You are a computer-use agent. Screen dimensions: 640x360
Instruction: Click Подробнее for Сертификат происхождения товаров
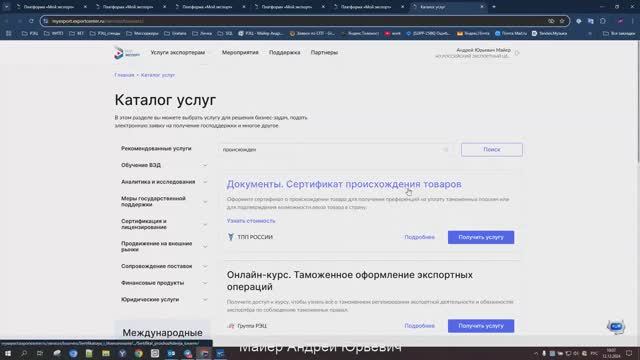tap(420, 237)
